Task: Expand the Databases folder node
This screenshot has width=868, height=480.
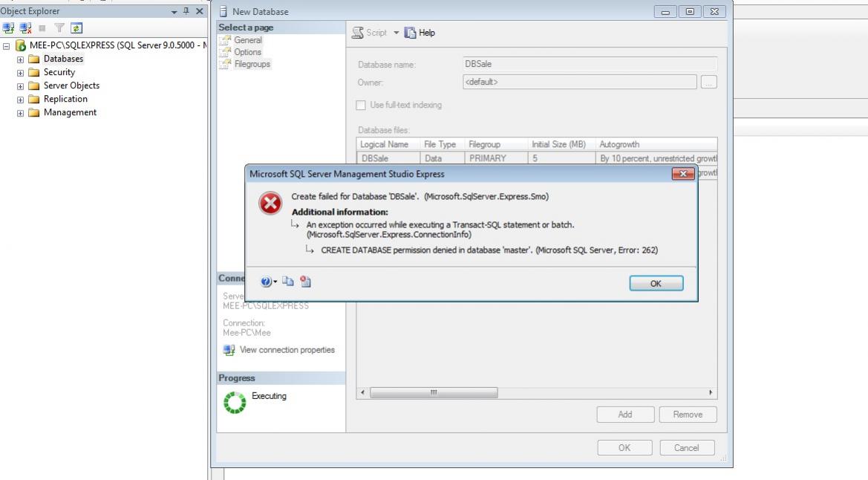Action: click(x=20, y=59)
